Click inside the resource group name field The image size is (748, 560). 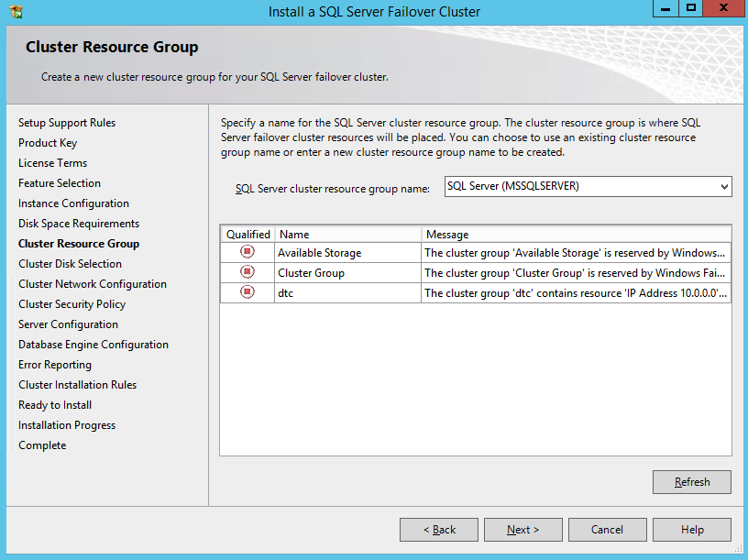pos(579,187)
